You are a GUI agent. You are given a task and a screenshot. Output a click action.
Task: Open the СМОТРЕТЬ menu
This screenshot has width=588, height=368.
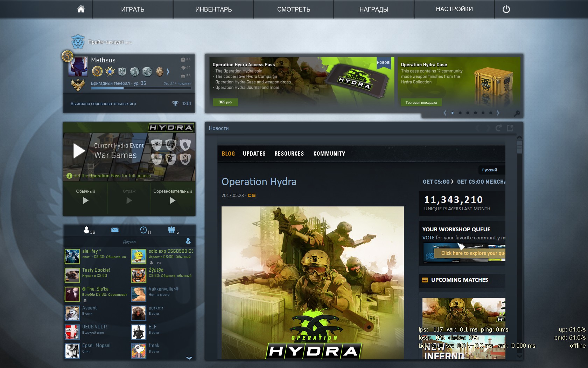pos(294,9)
